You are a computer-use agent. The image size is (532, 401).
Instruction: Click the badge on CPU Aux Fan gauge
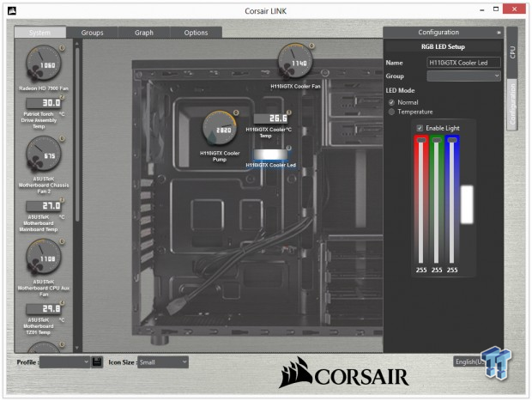coord(62,241)
